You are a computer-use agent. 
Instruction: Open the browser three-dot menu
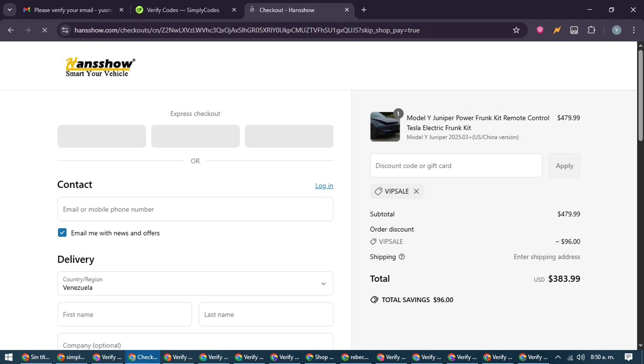click(634, 30)
